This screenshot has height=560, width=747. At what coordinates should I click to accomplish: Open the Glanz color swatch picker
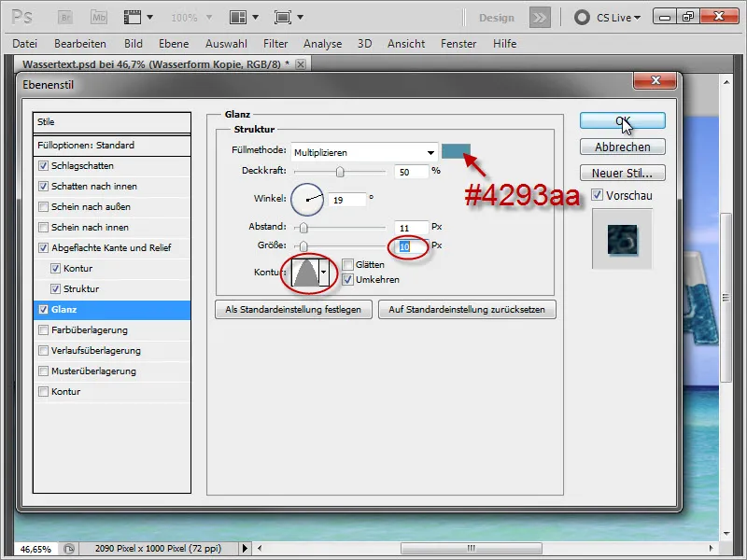pyautogui.click(x=456, y=151)
